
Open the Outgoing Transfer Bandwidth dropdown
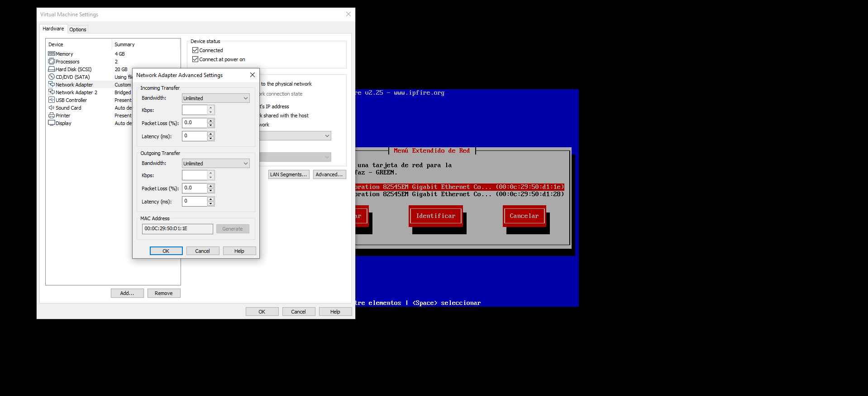[x=216, y=164]
